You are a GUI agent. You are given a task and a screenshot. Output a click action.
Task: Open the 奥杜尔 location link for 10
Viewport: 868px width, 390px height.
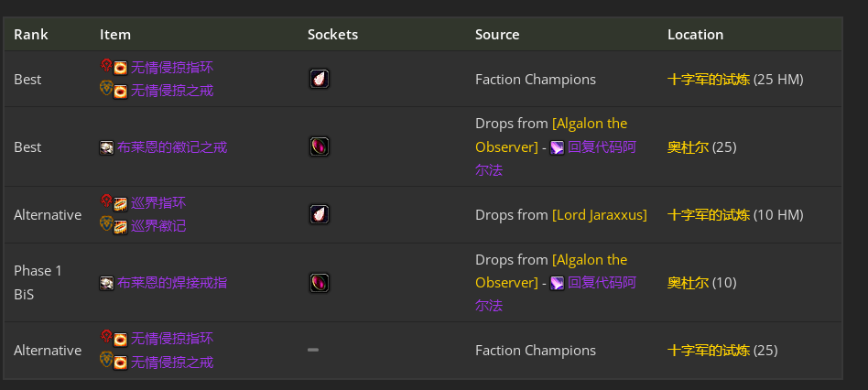tap(689, 283)
